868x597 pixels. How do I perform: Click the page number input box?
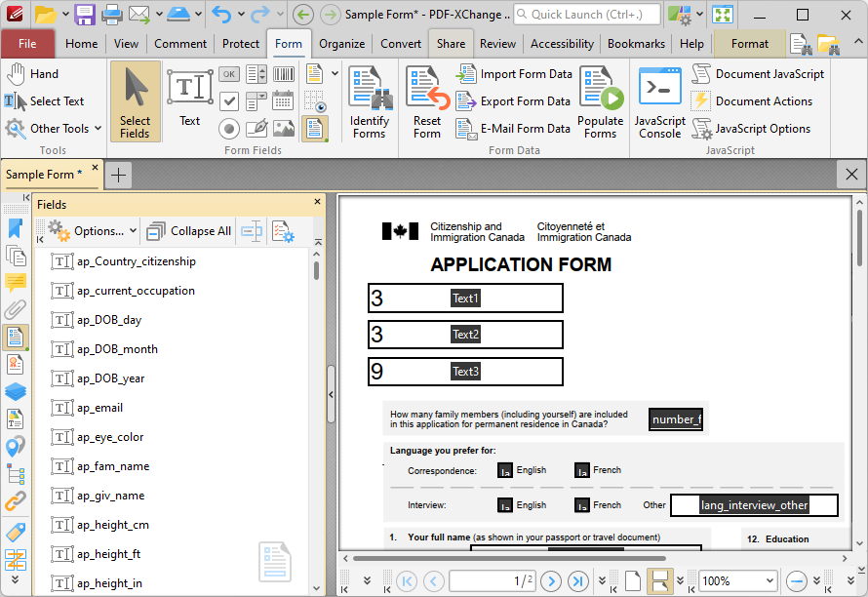click(x=493, y=581)
